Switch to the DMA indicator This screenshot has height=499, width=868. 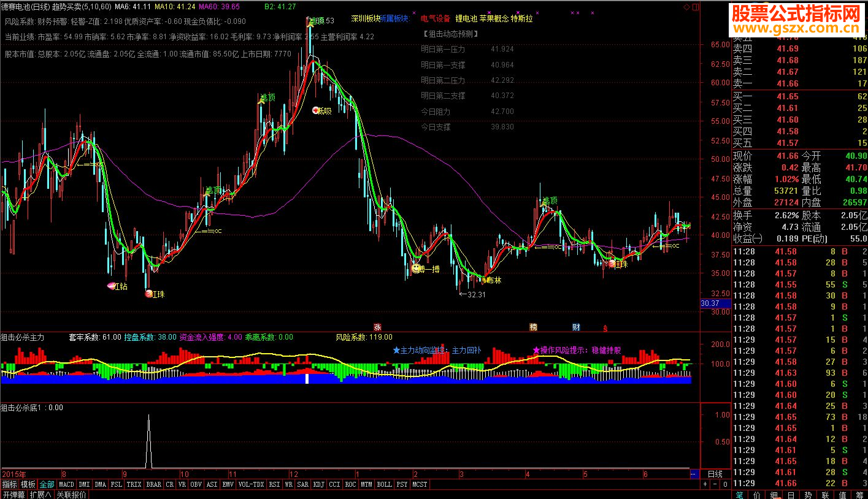pos(100,484)
